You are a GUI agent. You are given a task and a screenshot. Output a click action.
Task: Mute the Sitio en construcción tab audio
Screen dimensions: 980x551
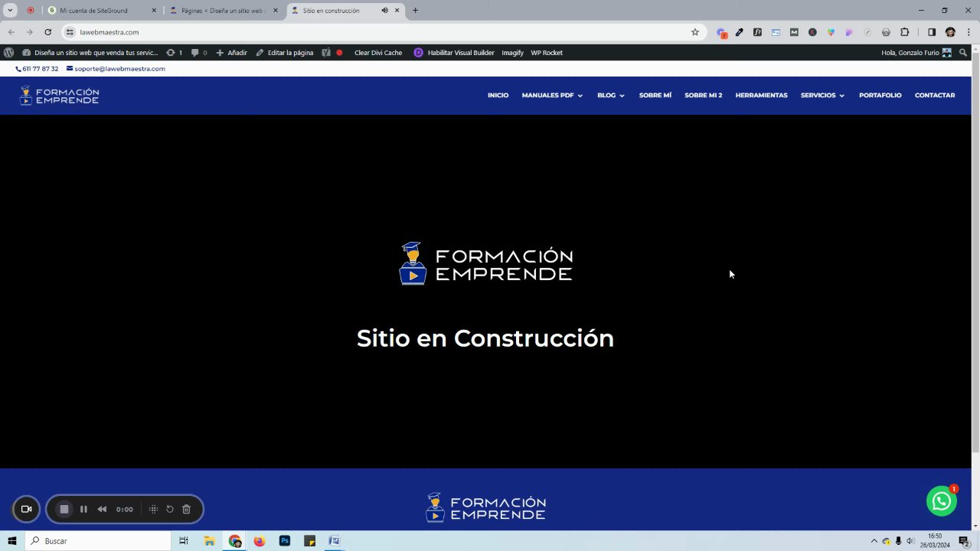tap(384, 11)
